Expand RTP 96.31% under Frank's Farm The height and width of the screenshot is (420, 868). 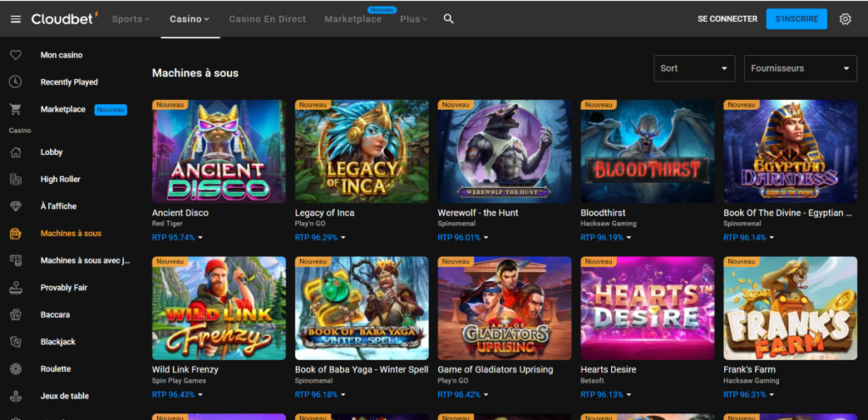tap(748, 395)
